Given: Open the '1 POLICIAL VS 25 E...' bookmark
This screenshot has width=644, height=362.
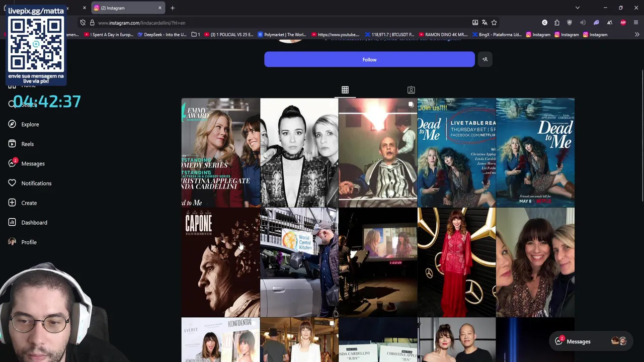Looking at the screenshot, I should 228,35.
